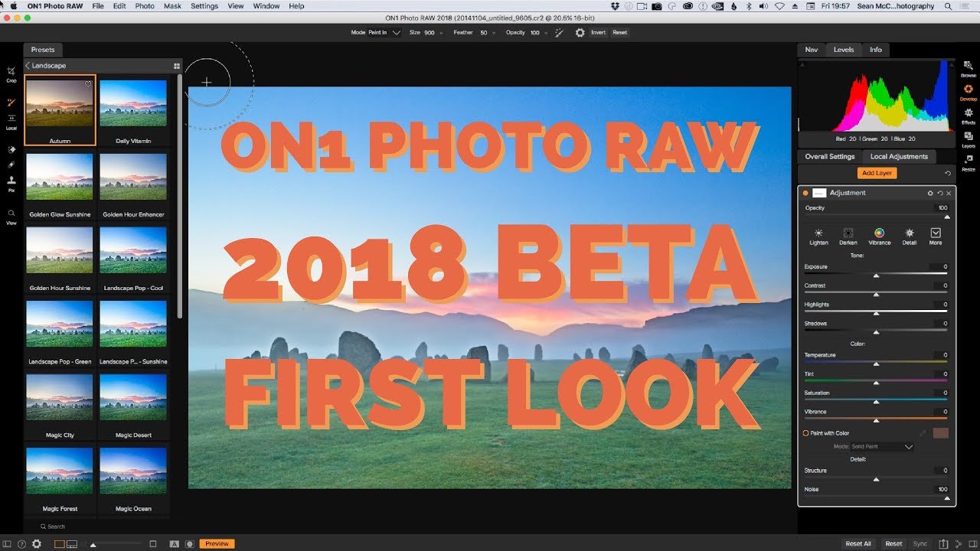Select the View zoom tool

11,216
